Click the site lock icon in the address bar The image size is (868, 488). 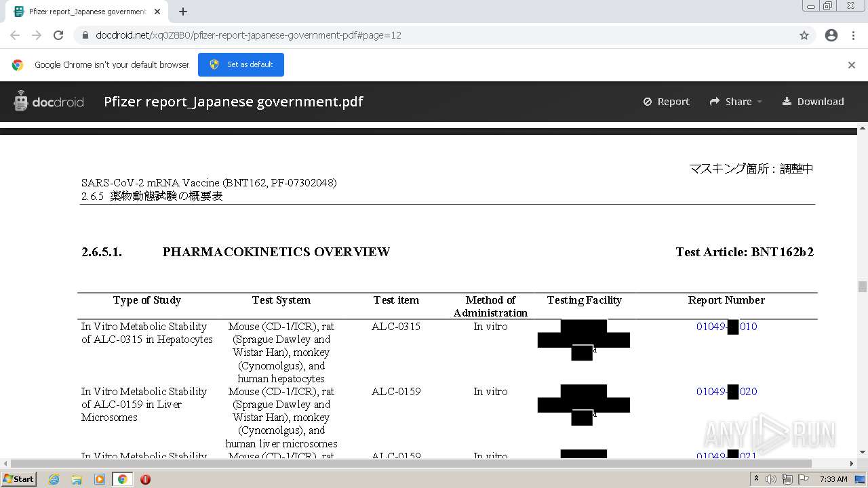click(x=85, y=35)
